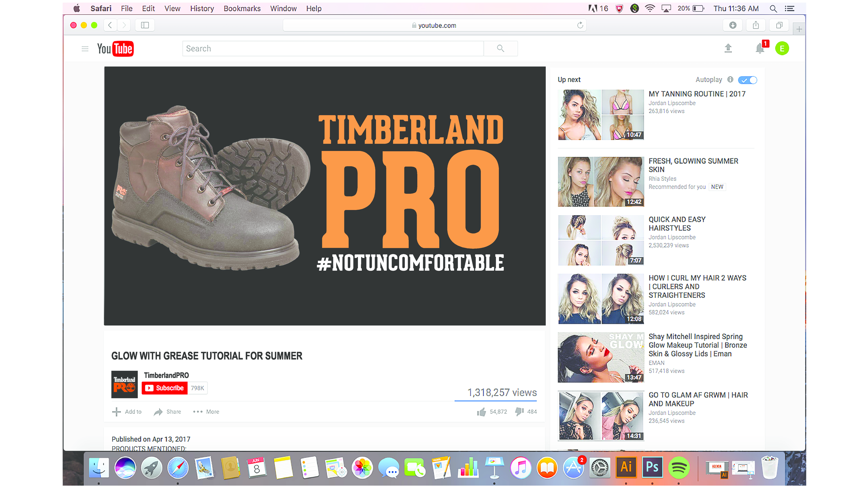Image resolution: width=868 pixels, height=488 pixels.
Task: Open the Help menu
Action: pyautogui.click(x=314, y=8)
